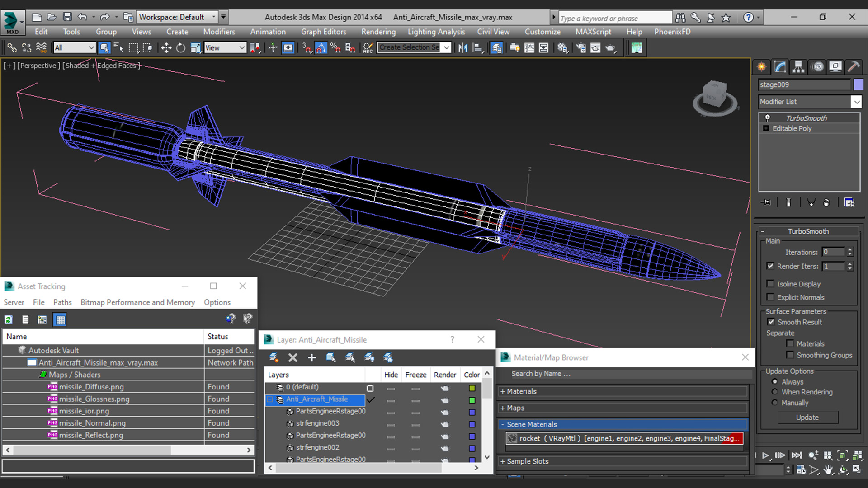This screenshot has height=488, width=868.
Task: Select the Move transform tool
Action: coord(166,48)
